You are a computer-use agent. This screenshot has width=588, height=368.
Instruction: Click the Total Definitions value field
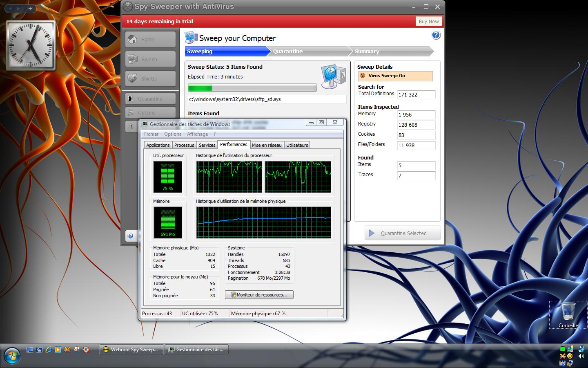(416, 94)
